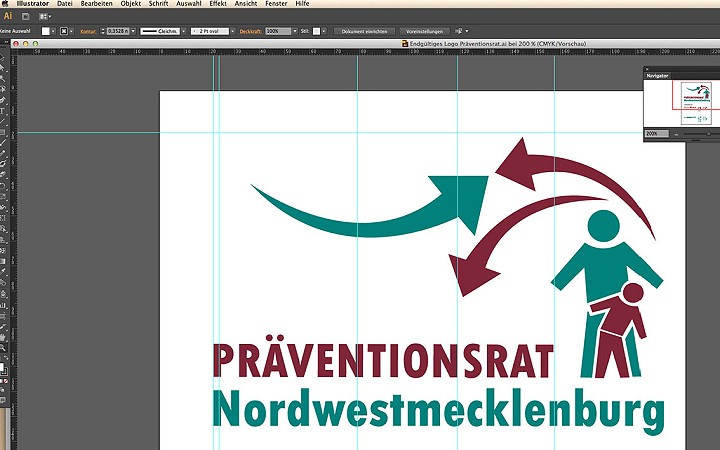This screenshot has height=450, width=720.
Task: Select the Line Segment tool in the tools panel
Action: [2, 121]
